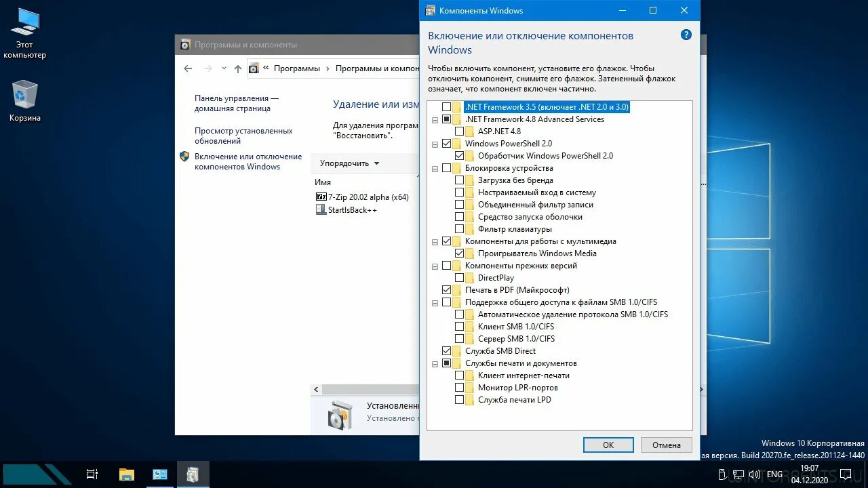Click the breadcrumb arrow after Программы
This screenshot has width=868, height=488.
(327, 68)
